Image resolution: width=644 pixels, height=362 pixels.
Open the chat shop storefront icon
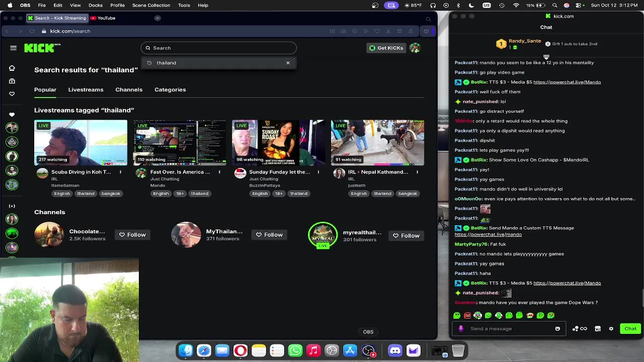tap(598, 329)
